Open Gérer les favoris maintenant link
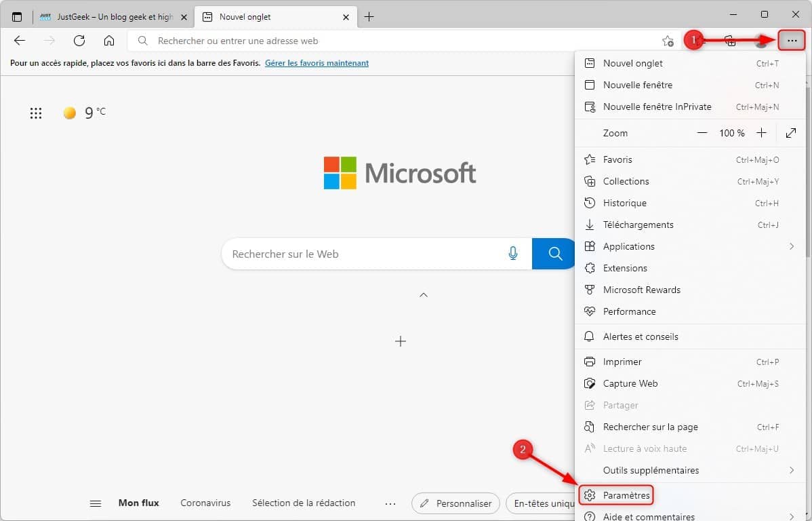The height and width of the screenshot is (521, 812). [x=317, y=63]
